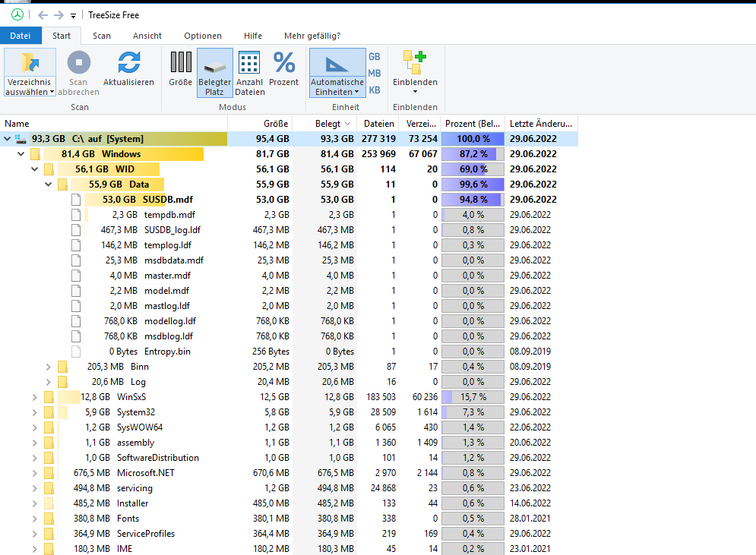Expand the Log folder
The image size is (756, 555).
point(48,382)
